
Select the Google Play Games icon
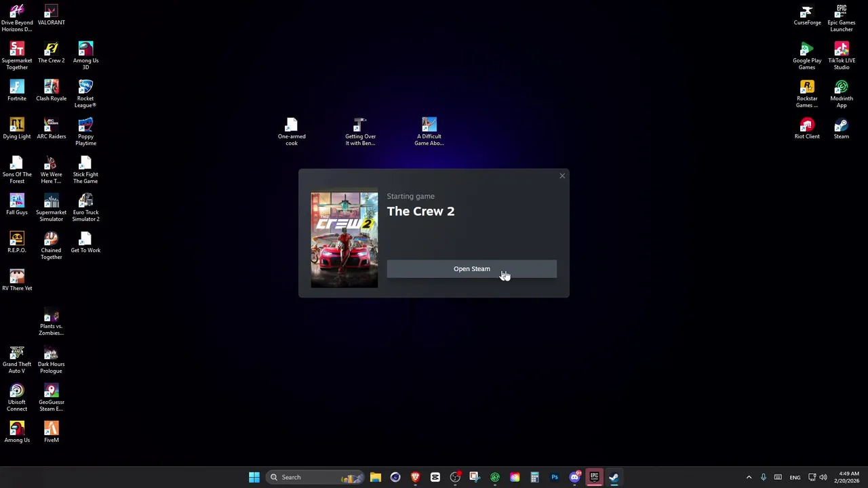[x=807, y=56]
